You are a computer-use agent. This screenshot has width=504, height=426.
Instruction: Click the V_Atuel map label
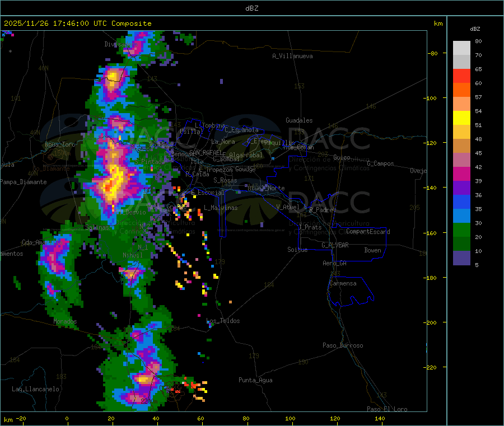pos(288,207)
